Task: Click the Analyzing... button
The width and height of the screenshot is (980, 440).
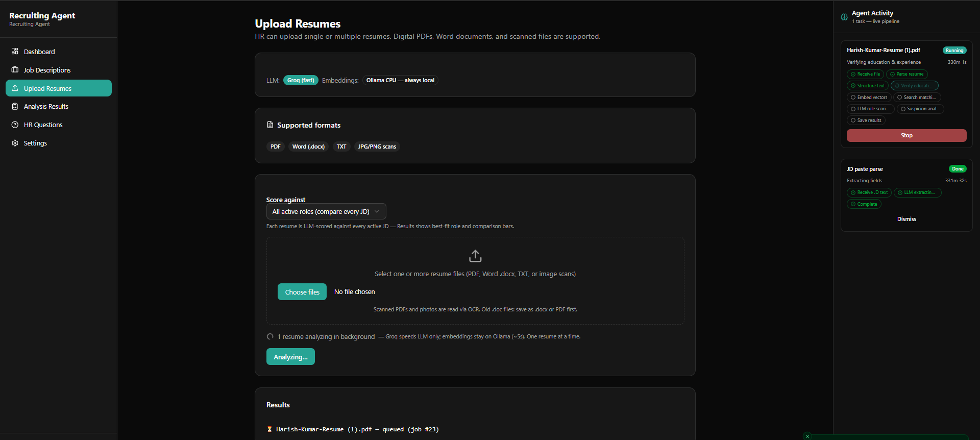Action: (290, 357)
